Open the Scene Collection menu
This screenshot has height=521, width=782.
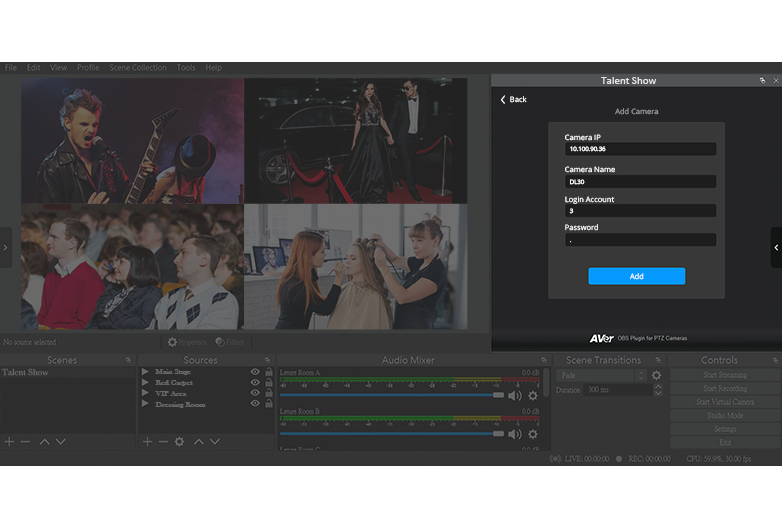point(138,68)
